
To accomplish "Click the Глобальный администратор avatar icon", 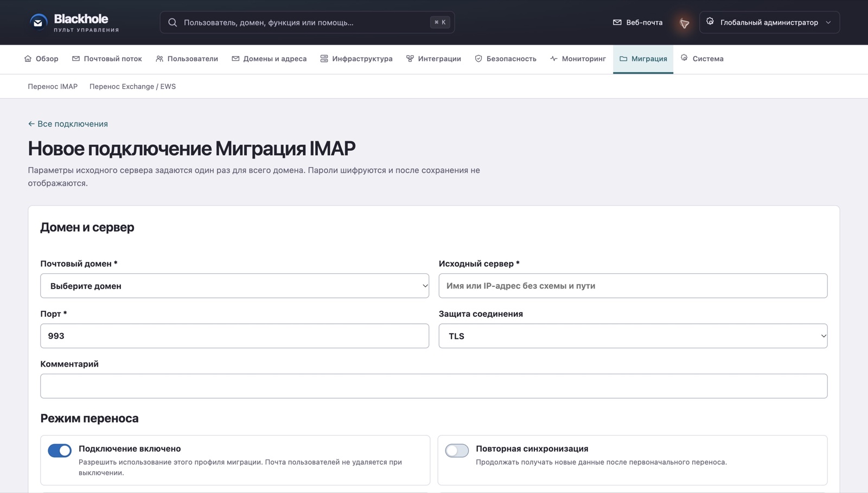I will click(x=710, y=22).
